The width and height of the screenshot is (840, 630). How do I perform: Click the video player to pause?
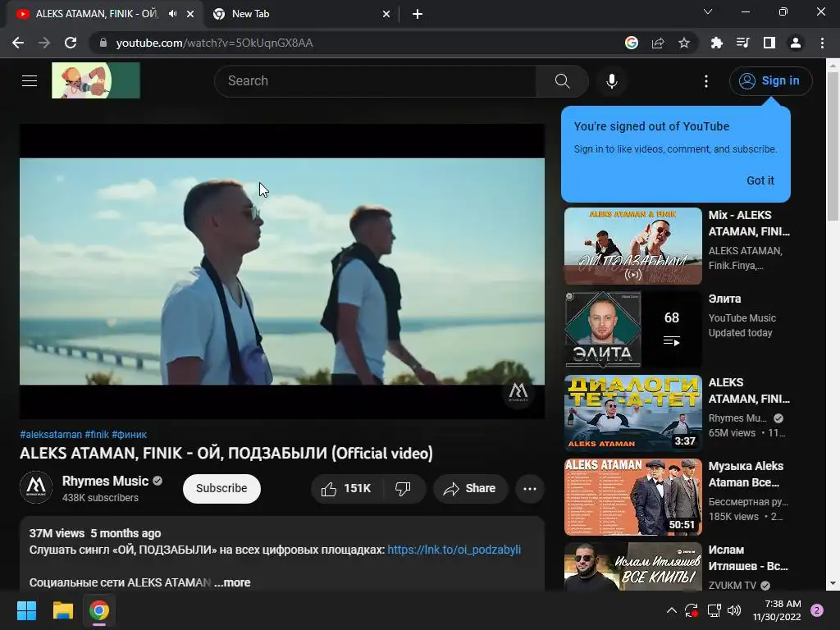(282, 271)
